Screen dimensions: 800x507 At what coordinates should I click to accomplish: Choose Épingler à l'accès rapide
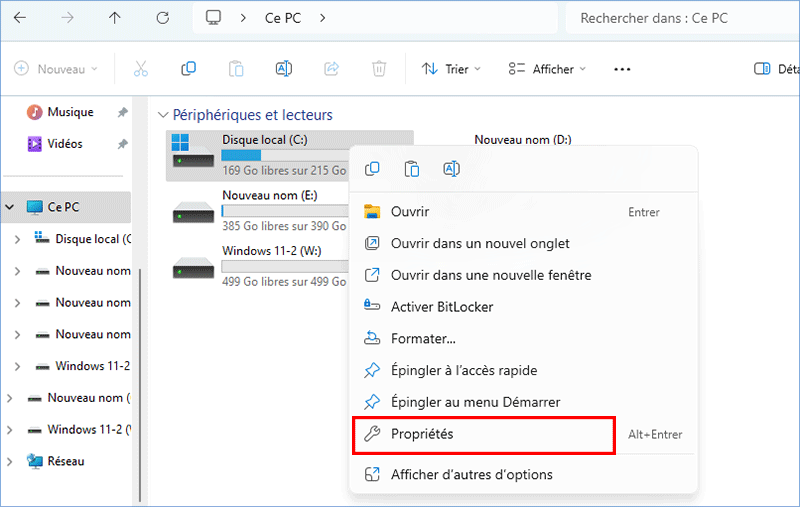[523, 370]
